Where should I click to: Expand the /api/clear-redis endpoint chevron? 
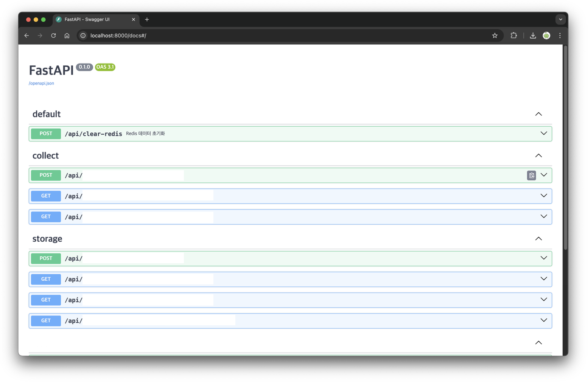coord(543,134)
